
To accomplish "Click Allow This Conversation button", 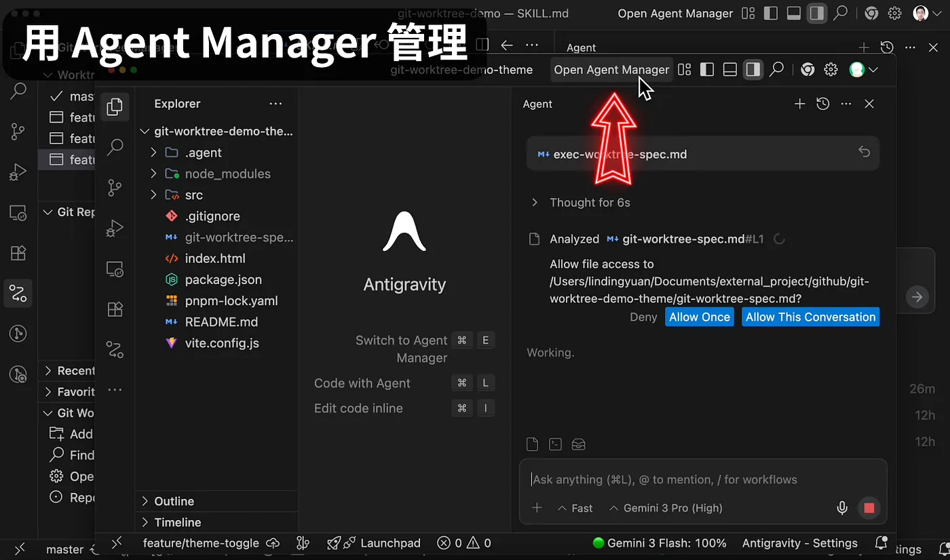I will [x=810, y=317].
